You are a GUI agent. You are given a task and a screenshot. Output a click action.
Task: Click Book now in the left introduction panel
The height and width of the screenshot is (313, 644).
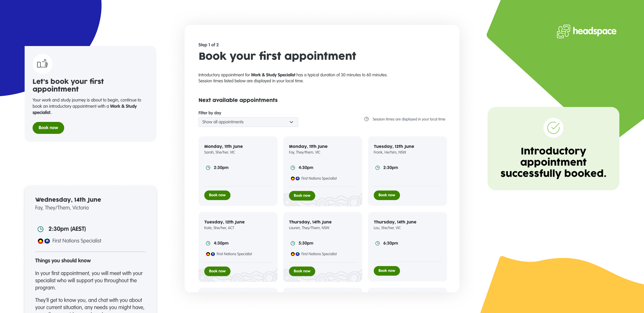click(x=48, y=127)
